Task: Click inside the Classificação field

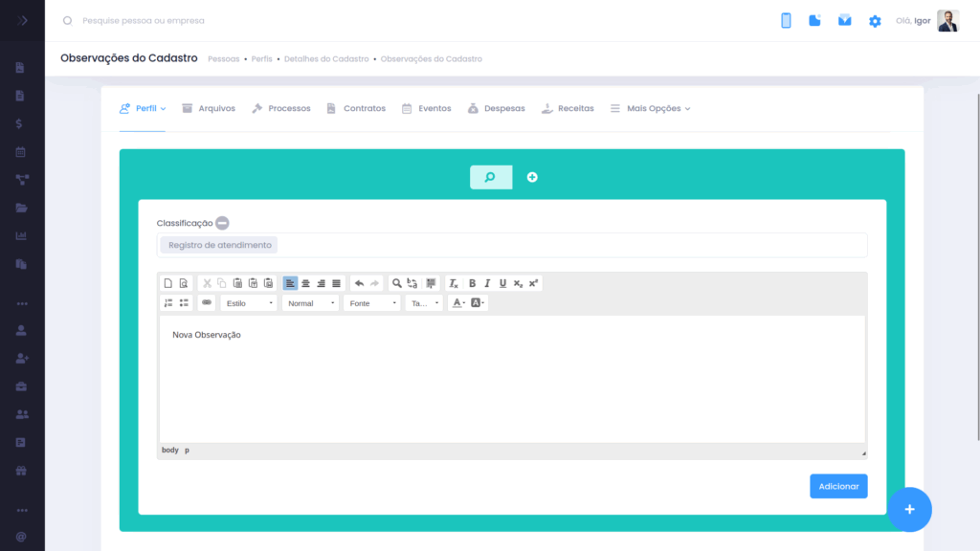Action: [512, 245]
